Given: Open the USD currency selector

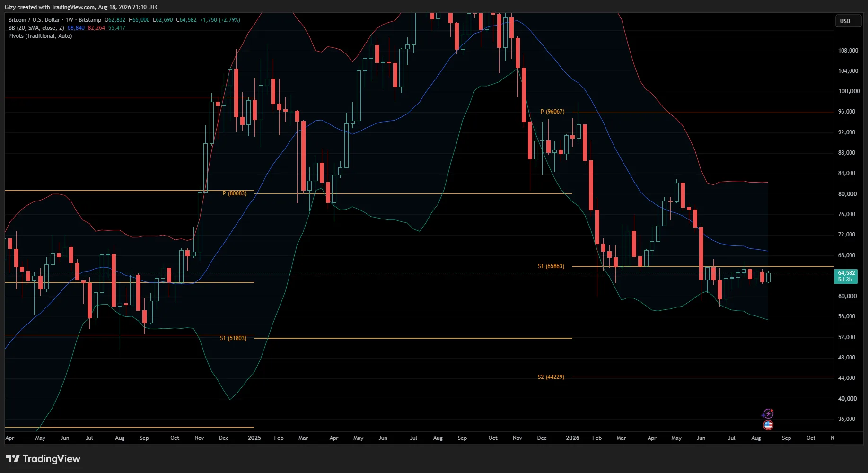Looking at the screenshot, I should coord(848,21).
